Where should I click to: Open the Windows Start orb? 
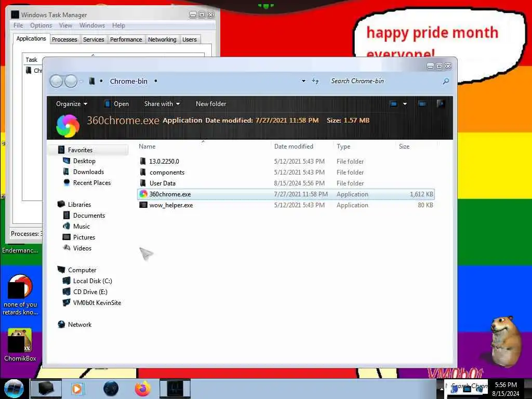pos(14,389)
